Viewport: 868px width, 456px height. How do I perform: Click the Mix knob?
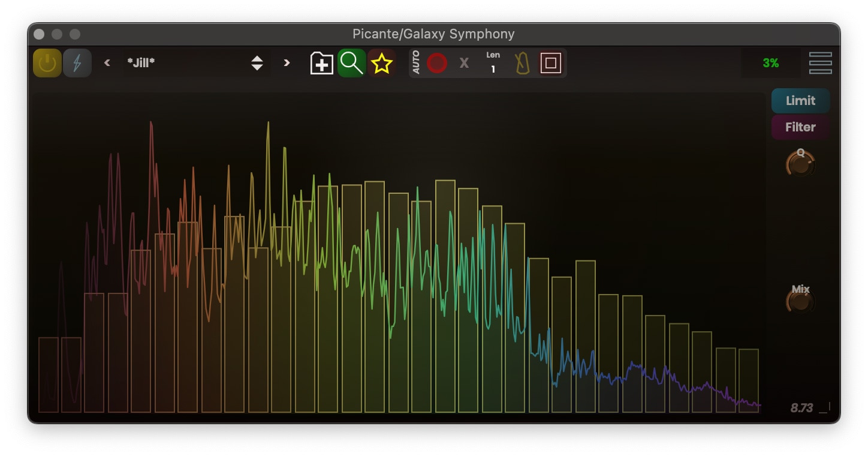(800, 301)
